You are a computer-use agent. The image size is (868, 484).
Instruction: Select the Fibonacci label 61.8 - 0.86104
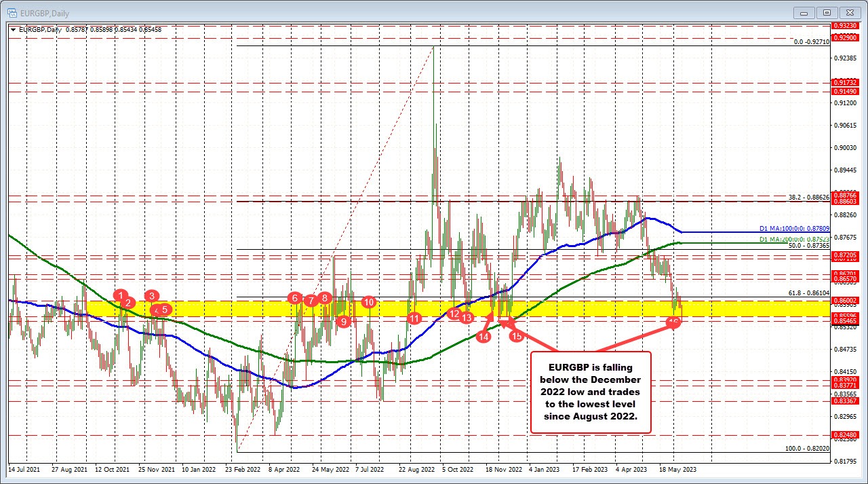pyautogui.click(x=809, y=292)
